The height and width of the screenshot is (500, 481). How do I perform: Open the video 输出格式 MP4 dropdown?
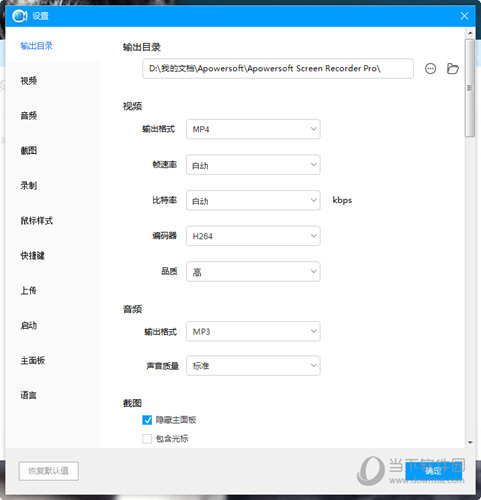[x=253, y=129]
